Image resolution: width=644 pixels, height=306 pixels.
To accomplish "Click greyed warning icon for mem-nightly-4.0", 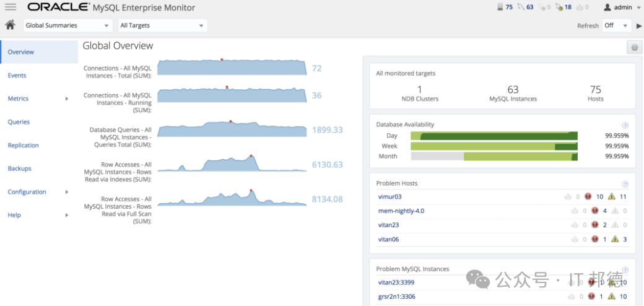I will 615,211.
